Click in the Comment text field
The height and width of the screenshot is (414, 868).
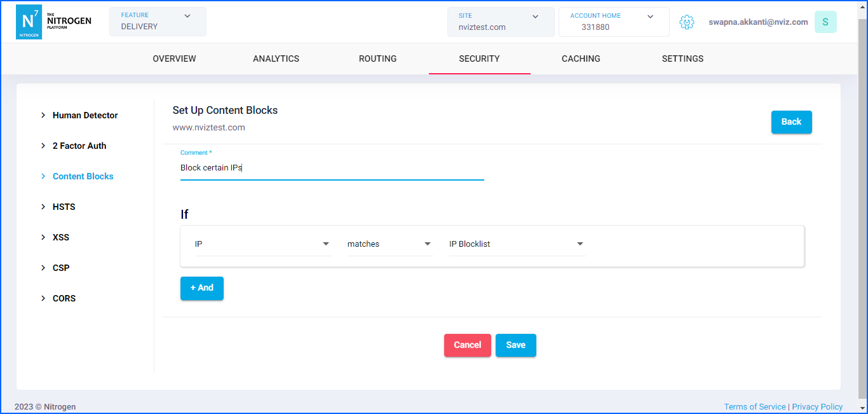332,168
